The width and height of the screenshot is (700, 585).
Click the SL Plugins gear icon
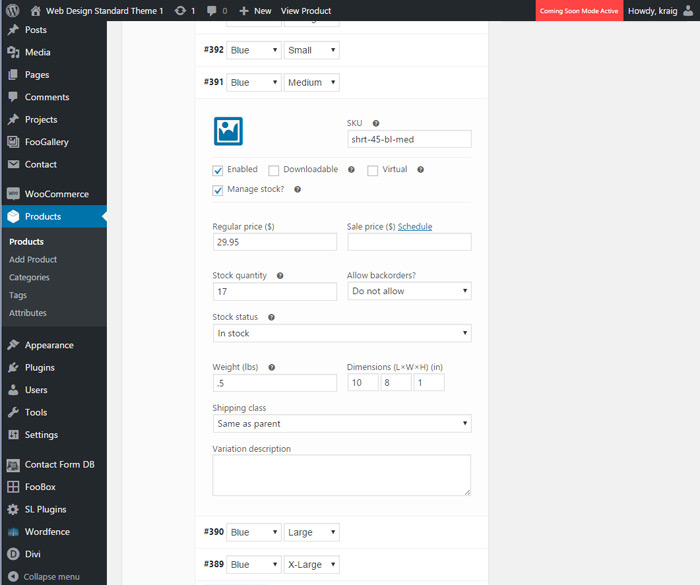[13, 510]
